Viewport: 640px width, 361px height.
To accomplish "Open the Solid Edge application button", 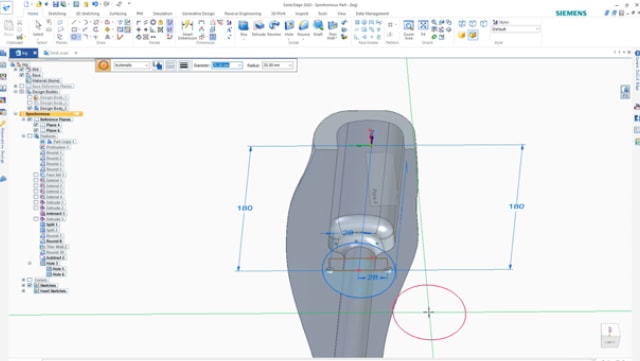I will [x=7, y=7].
